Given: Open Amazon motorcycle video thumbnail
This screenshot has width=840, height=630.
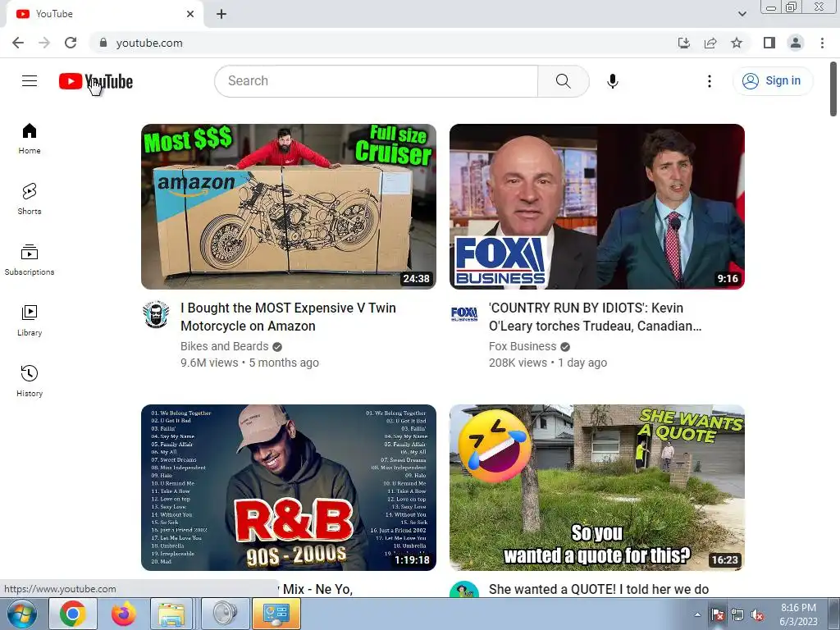Looking at the screenshot, I should pos(289,207).
